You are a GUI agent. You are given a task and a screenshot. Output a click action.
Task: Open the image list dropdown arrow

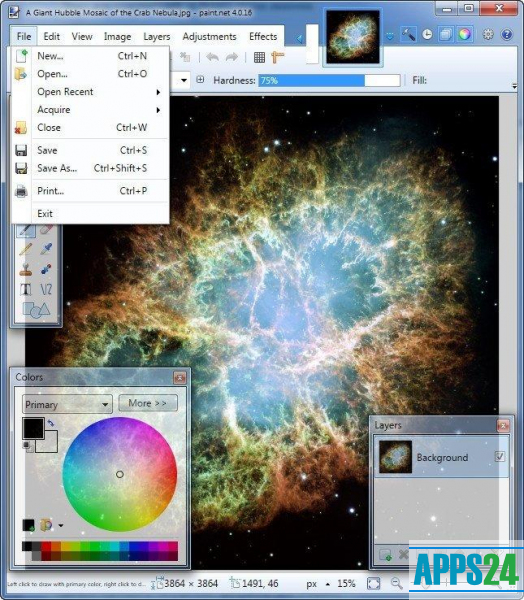point(390,37)
